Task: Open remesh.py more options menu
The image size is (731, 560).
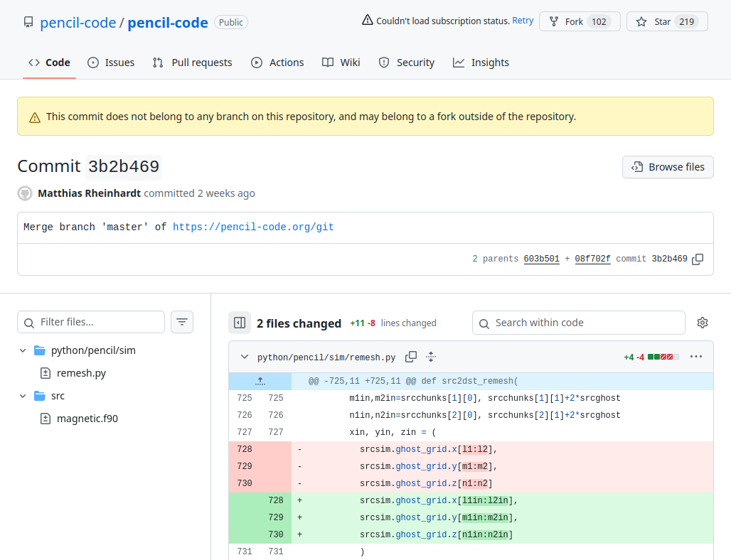Action: (x=696, y=357)
